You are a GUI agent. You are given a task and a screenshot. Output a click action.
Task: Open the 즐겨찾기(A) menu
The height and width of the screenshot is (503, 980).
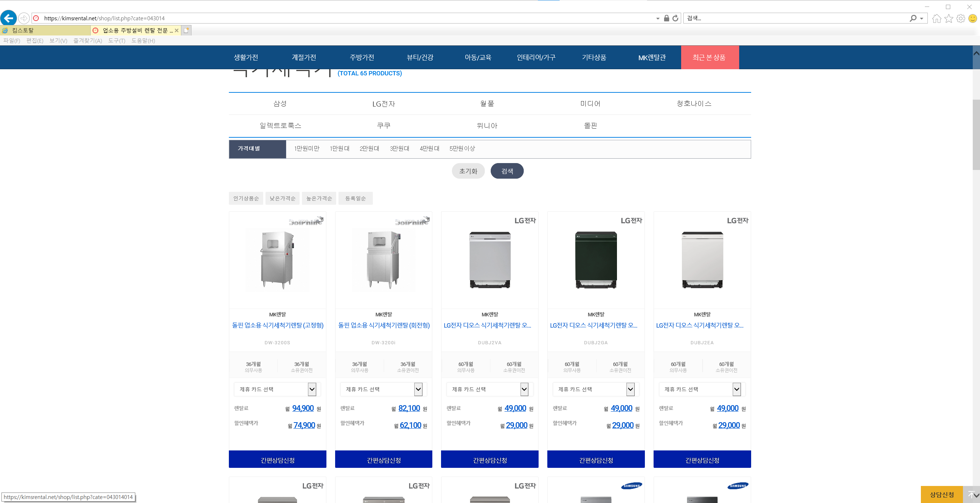point(88,41)
